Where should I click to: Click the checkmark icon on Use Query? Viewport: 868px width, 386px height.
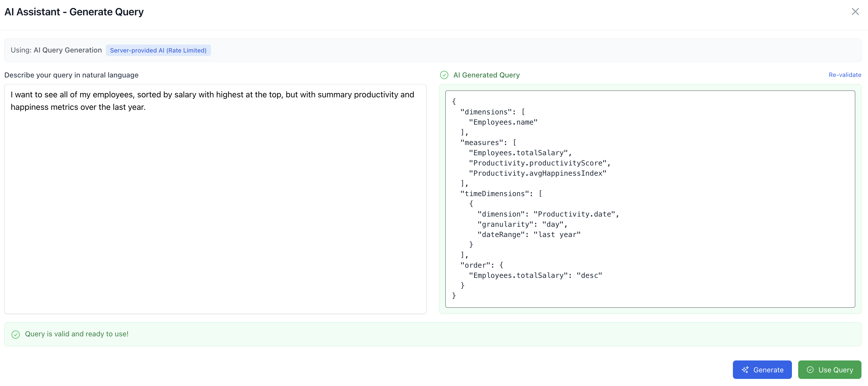(x=810, y=370)
